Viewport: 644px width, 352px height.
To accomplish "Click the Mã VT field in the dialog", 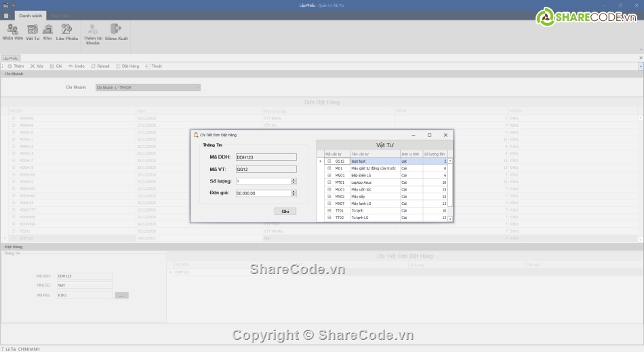I will pyautogui.click(x=266, y=170).
